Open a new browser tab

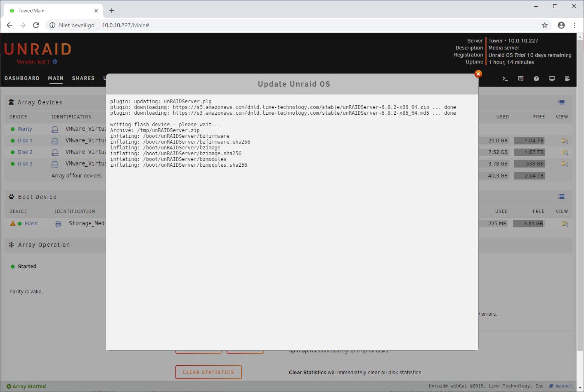click(112, 11)
